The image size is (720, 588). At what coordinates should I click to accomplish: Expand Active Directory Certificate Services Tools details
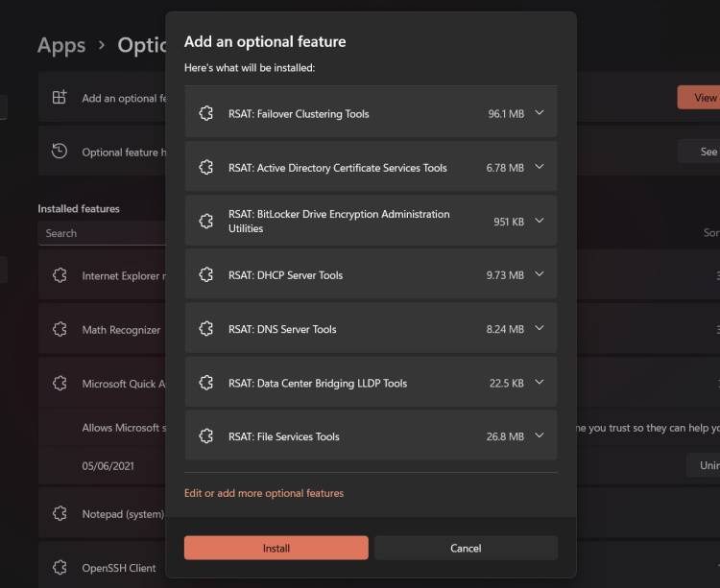click(540, 167)
